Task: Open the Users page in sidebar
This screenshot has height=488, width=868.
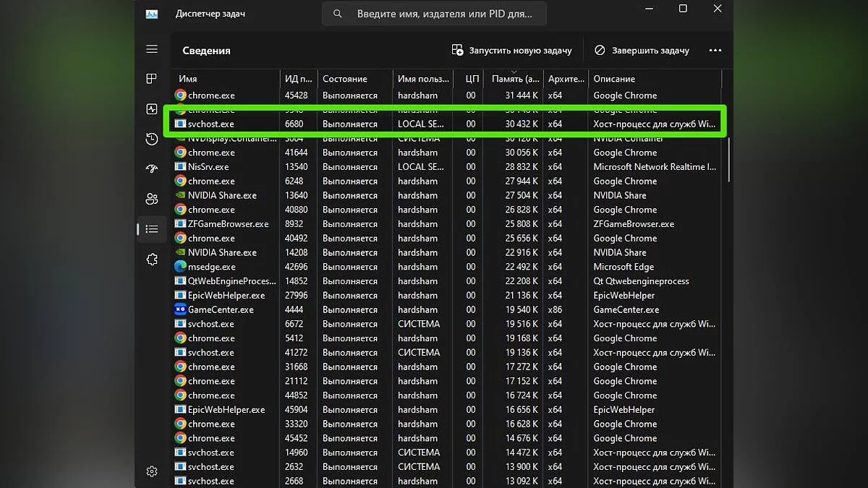Action: click(x=152, y=199)
